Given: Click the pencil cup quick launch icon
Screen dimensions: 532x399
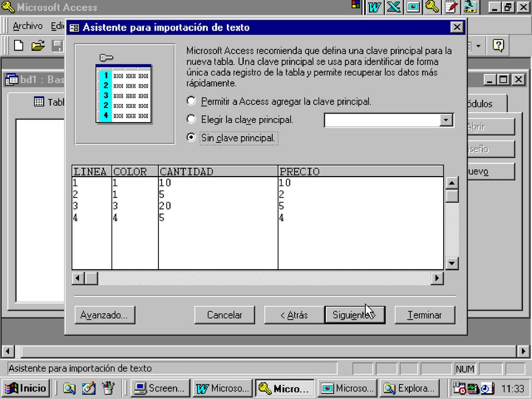Looking at the screenshot, I should (108, 388).
